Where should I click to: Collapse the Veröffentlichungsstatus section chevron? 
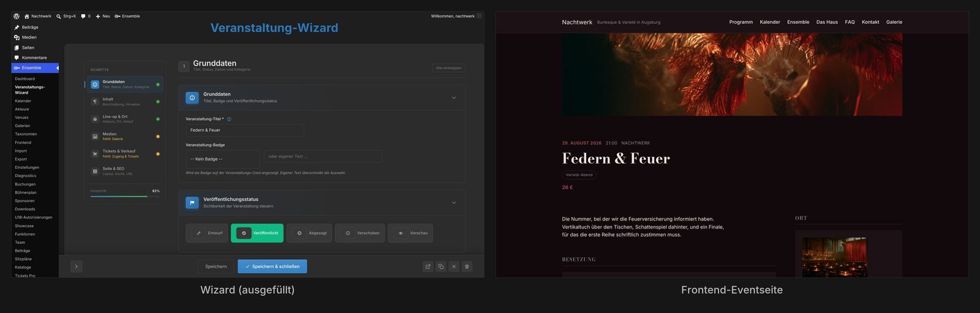point(454,203)
